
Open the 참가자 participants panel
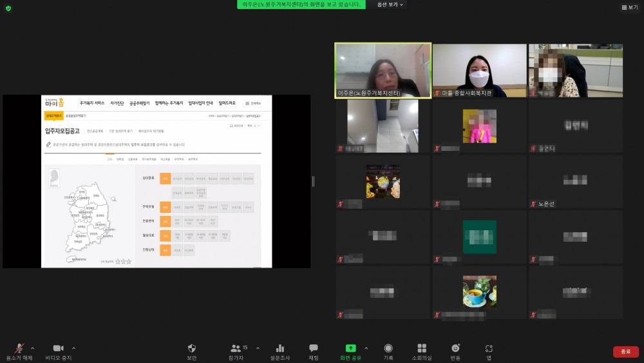[236, 349]
